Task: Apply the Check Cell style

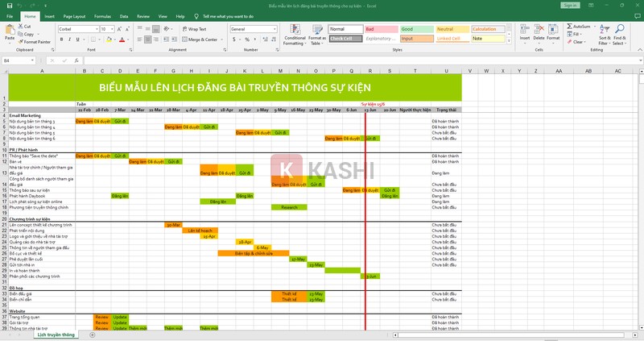Action: (x=345, y=39)
